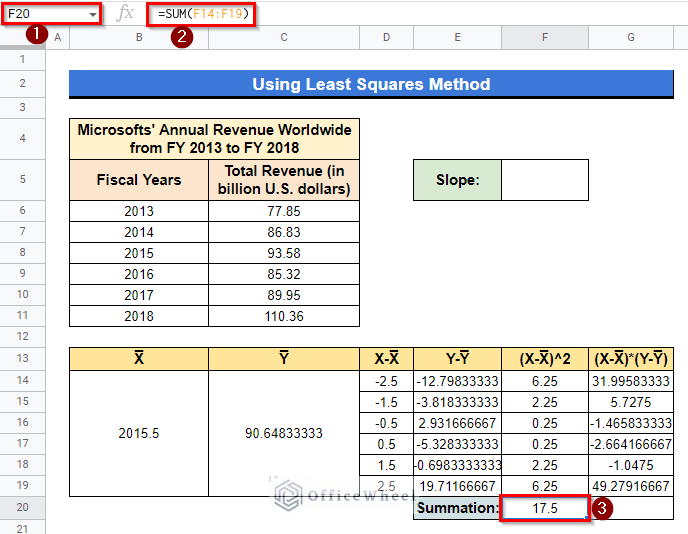Click the 'Fiscal Years' header cell
Image resolution: width=688 pixels, height=534 pixels.
pyautogui.click(x=139, y=180)
